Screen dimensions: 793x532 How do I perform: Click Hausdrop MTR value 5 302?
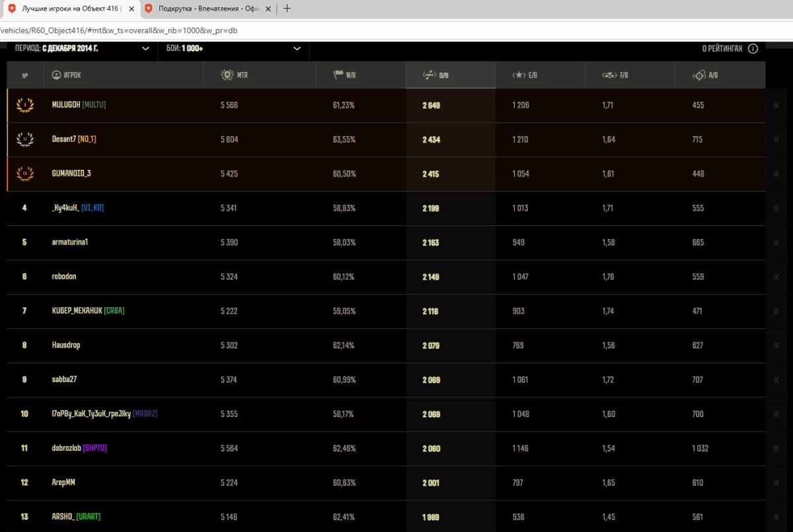(x=229, y=346)
